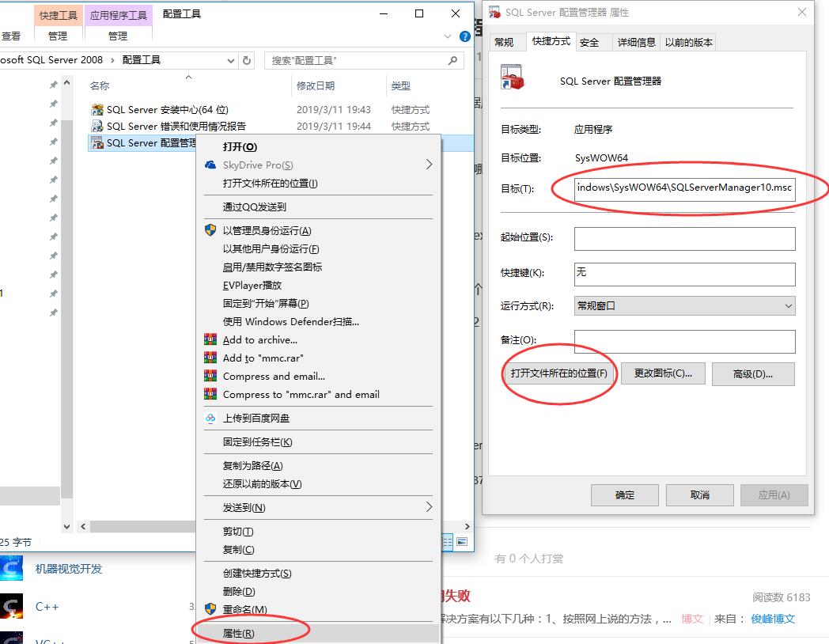
Task: Open the 详细信息 tab
Action: pos(636,42)
